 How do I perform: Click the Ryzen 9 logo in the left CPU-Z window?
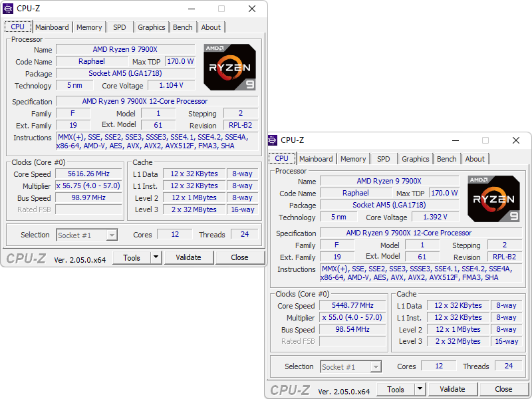[x=229, y=67]
